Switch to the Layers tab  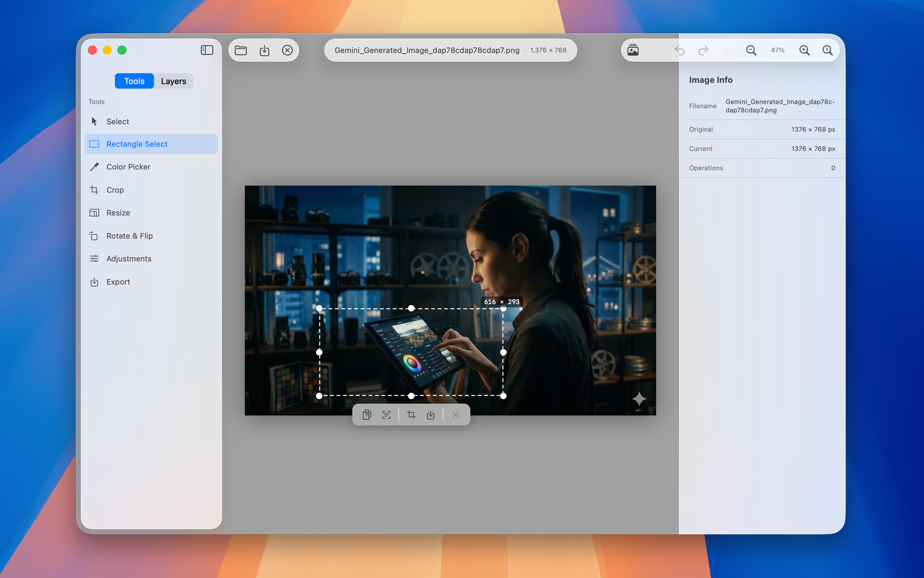(x=173, y=81)
